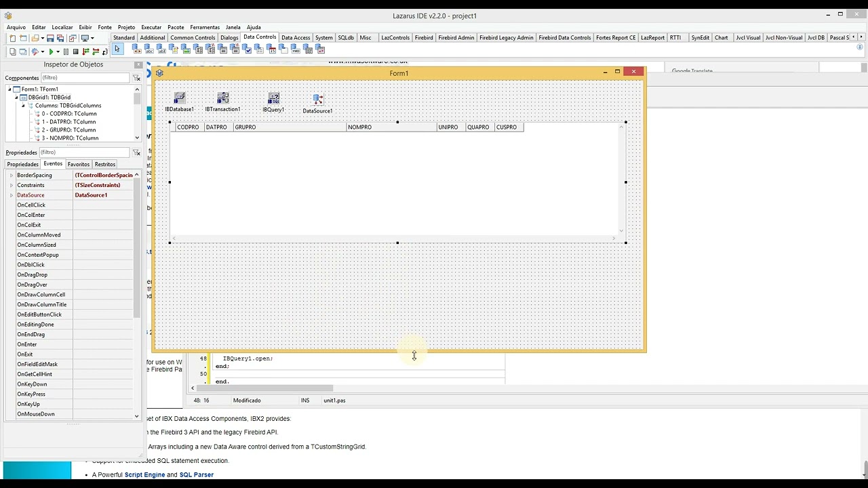Viewport: 868px width, 488px height.
Task: Open the desktop layout dropdown arrow
Action: pyautogui.click(x=92, y=38)
